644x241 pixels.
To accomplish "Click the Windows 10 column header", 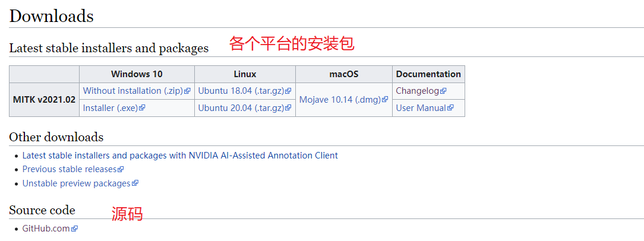I will pos(137,74).
